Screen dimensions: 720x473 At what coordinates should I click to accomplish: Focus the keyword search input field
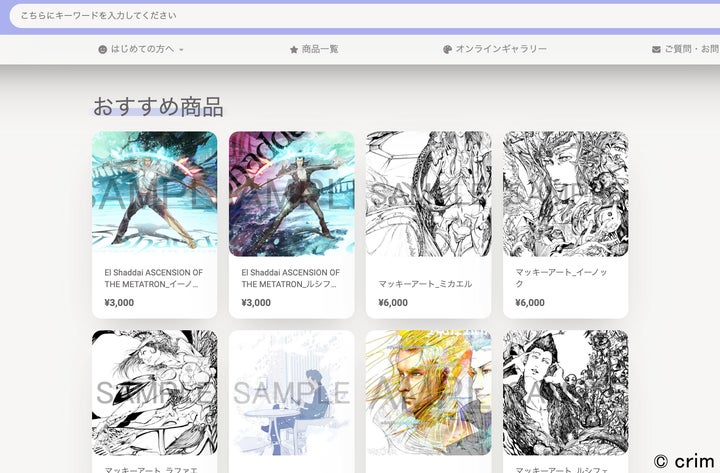pyautogui.click(x=365, y=16)
